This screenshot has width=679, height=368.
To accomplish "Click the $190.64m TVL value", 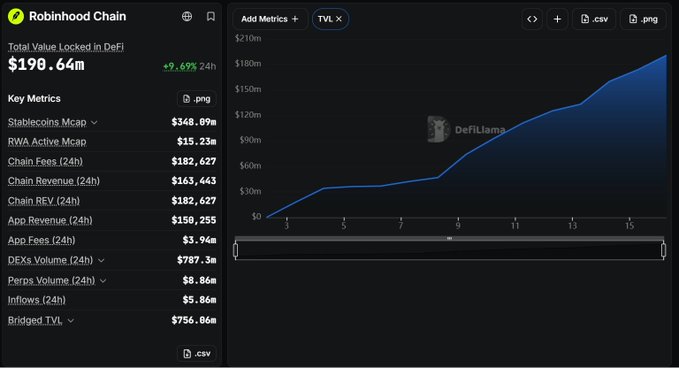I will coord(46,65).
